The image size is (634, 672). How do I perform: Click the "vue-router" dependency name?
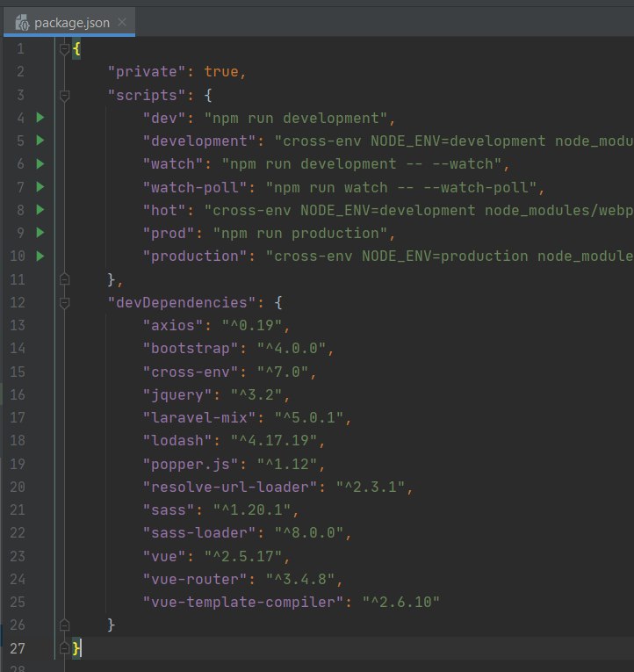(195, 579)
